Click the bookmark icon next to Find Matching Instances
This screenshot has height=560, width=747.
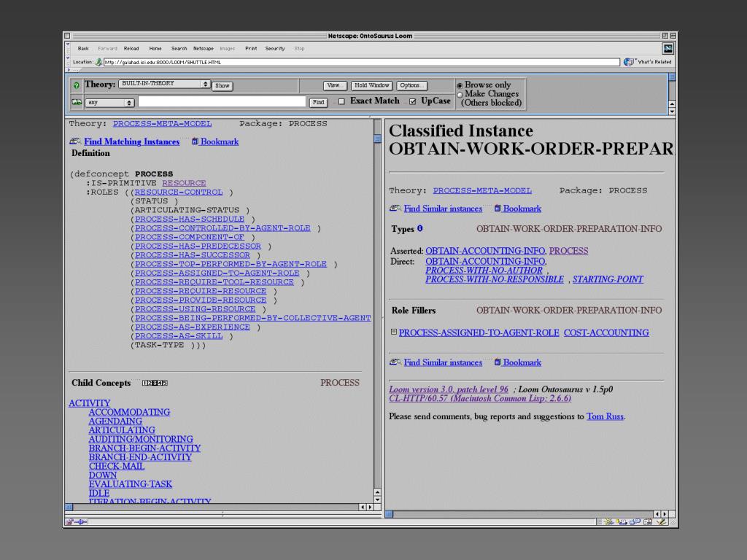[x=195, y=141]
